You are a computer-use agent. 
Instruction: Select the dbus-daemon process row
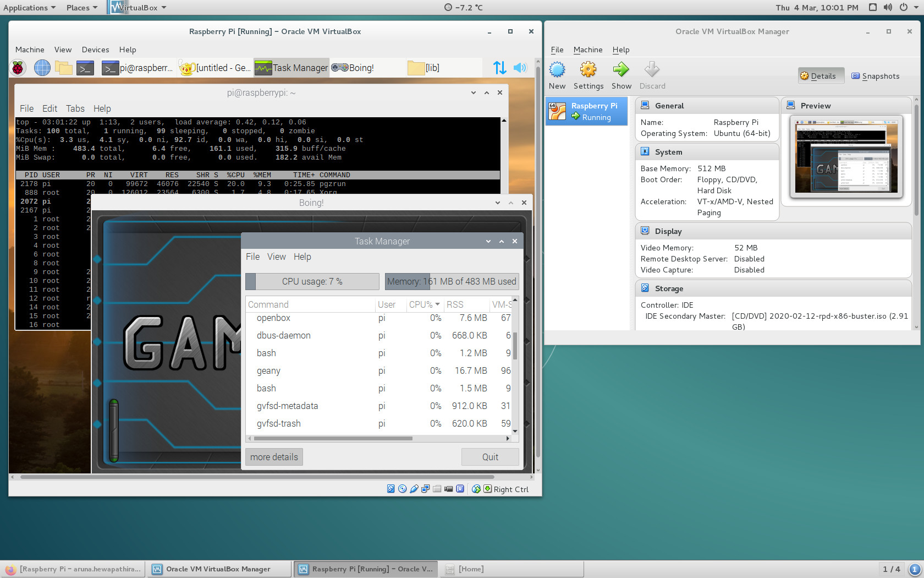pos(378,335)
